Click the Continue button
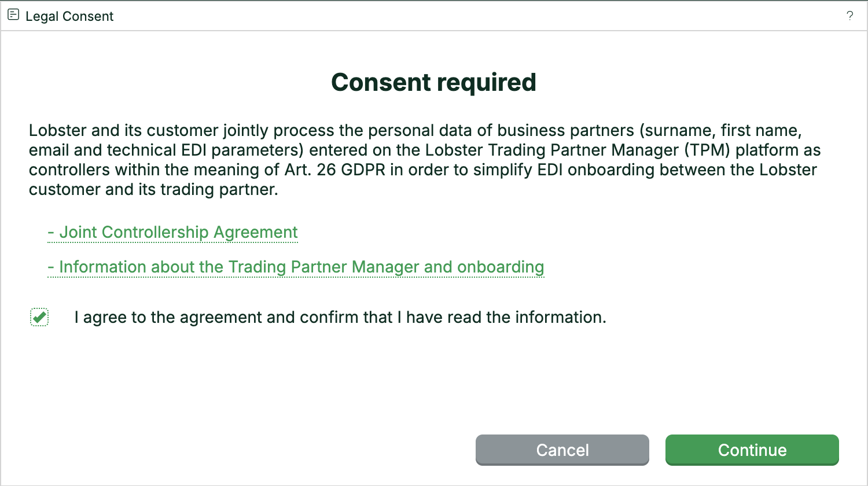The height and width of the screenshot is (486, 868). pos(752,450)
